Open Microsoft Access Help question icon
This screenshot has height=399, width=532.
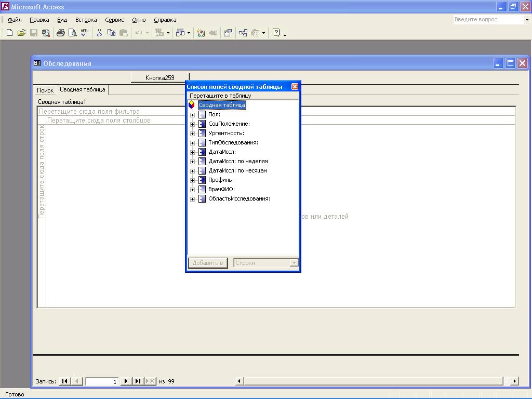pos(276,33)
